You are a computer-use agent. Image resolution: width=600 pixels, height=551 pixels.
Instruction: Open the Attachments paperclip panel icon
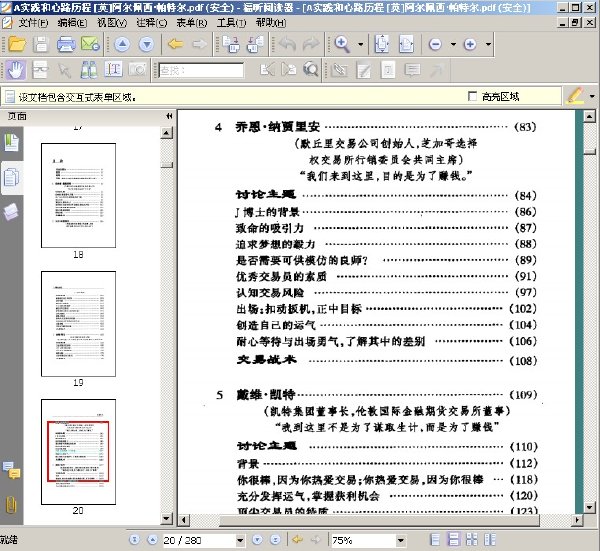click(11, 504)
